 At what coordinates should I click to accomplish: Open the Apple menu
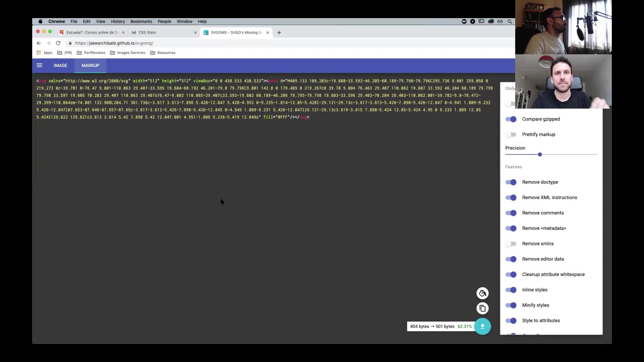pos(40,21)
